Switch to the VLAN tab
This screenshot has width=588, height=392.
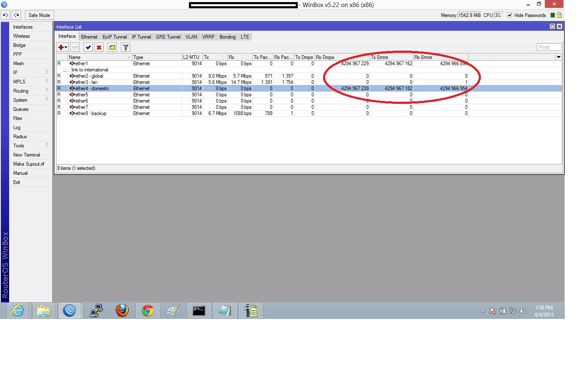(191, 37)
